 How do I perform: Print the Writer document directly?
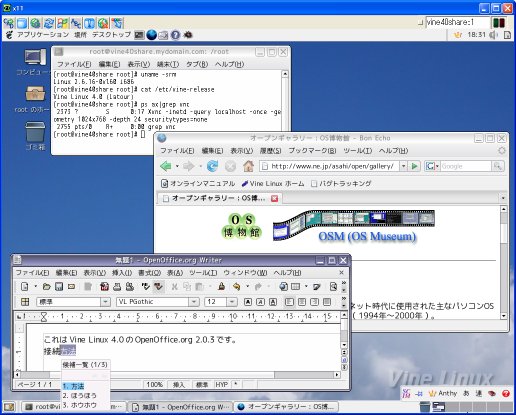pos(117,286)
